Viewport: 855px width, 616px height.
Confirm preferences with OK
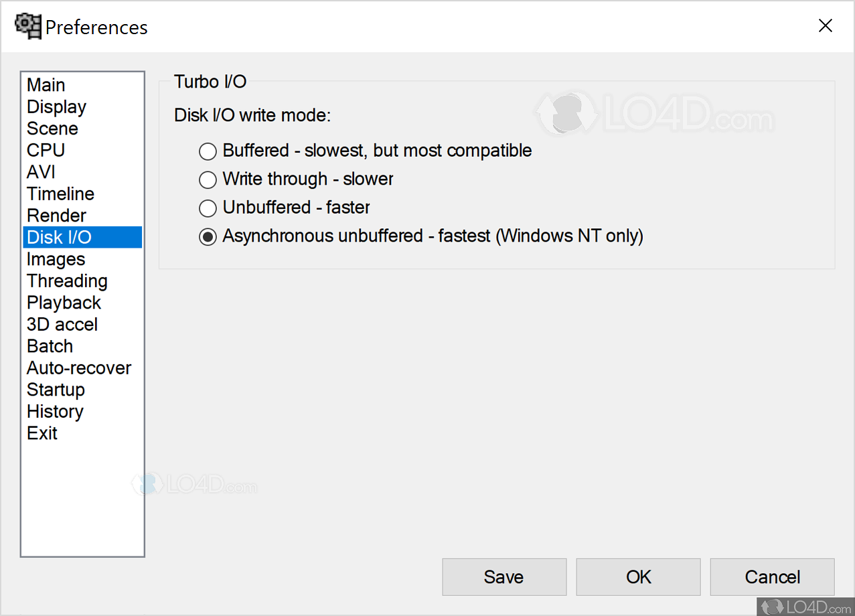637,576
